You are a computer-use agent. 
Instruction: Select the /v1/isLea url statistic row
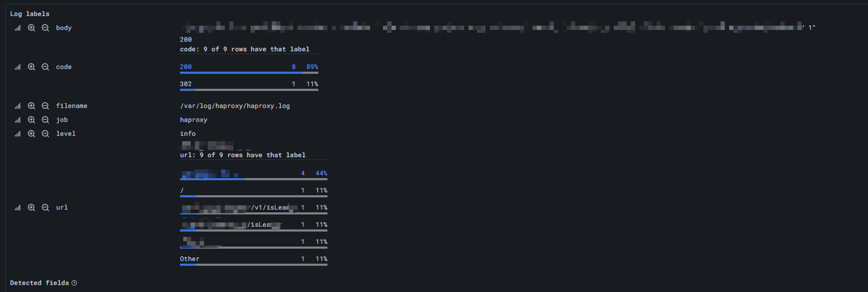click(x=254, y=209)
